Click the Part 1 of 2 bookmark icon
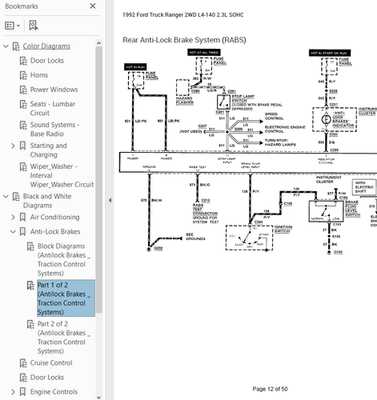Image resolution: width=377 pixels, height=400 pixels. [30, 286]
